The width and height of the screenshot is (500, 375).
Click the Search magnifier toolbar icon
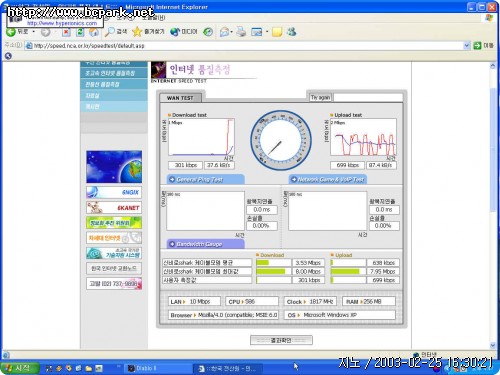pos(110,32)
